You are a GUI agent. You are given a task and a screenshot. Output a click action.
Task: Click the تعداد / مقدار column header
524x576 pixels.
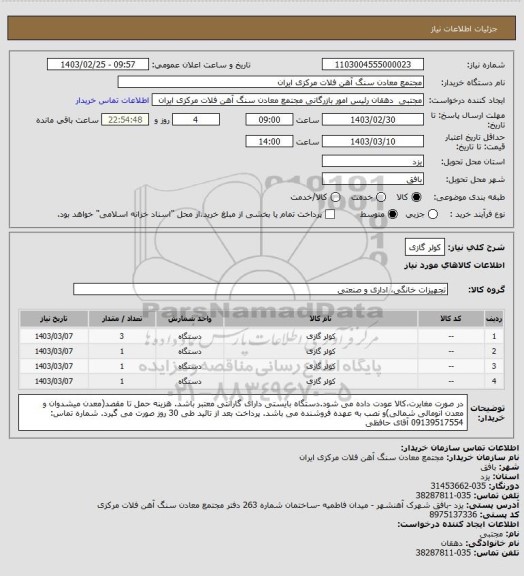point(122,319)
